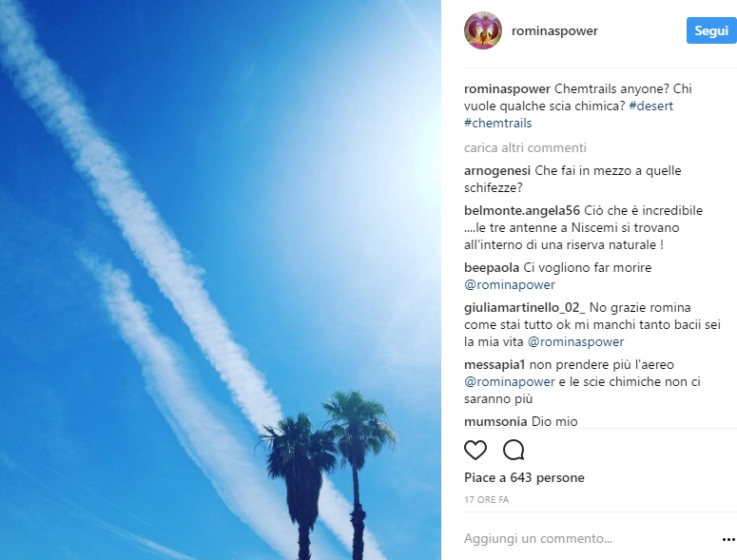
Task: Follow the account with Segui button
Action: click(711, 30)
